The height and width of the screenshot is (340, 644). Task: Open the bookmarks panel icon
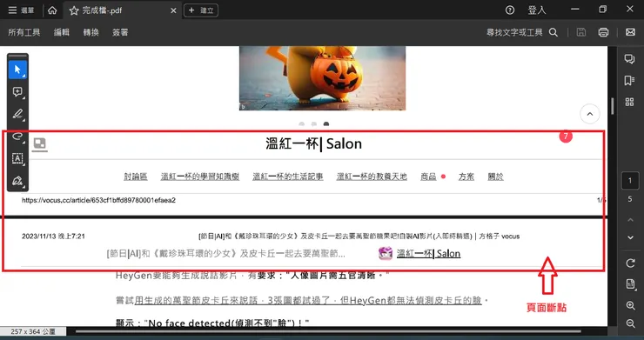629,81
